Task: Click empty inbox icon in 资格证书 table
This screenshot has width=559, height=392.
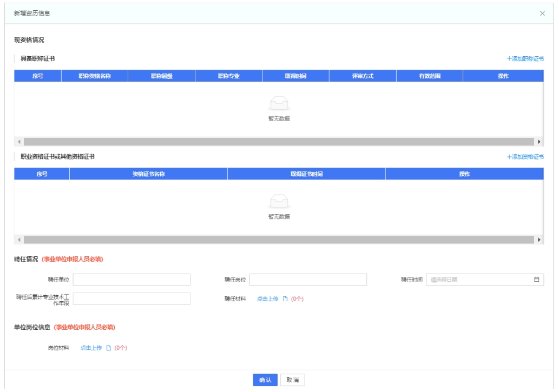Action: tap(279, 202)
